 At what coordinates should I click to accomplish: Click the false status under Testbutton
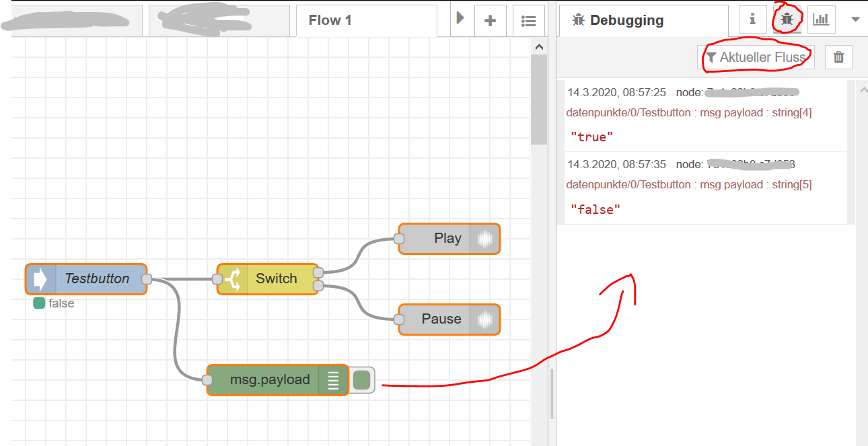[x=54, y=303]
